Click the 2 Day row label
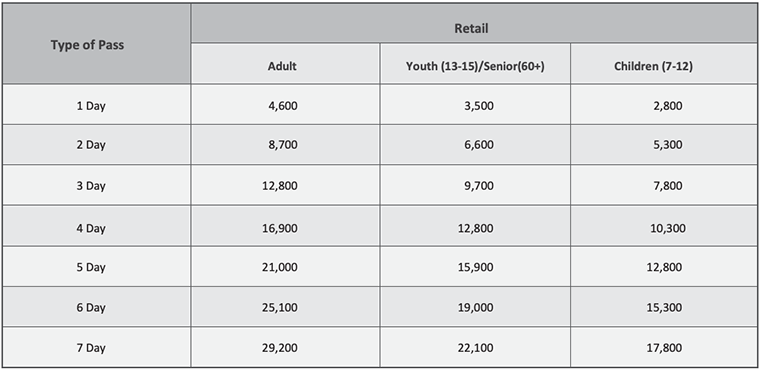Viewport: 760px width, 369px height. point(96,144)
